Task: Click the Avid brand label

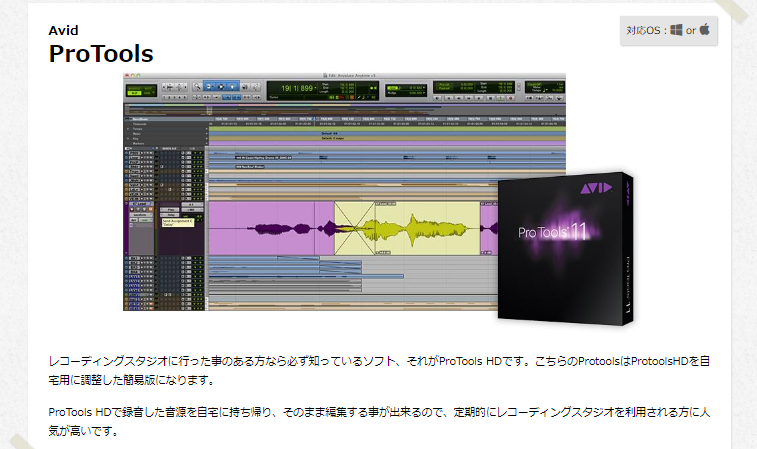Action: click(x=63, y=30)
